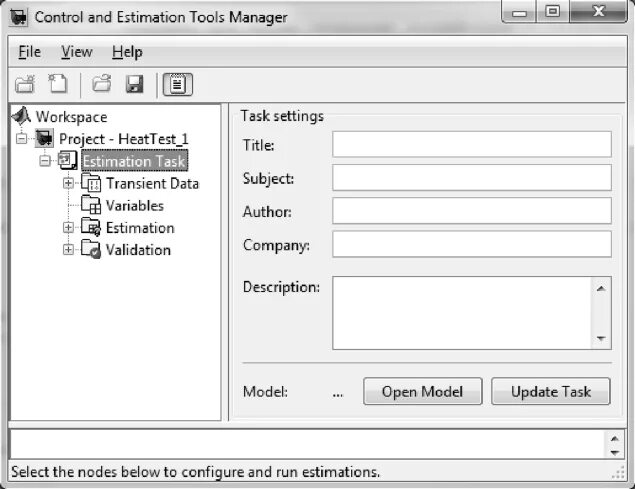
Task: Focus the Title input field
Action: pos(472,144)
